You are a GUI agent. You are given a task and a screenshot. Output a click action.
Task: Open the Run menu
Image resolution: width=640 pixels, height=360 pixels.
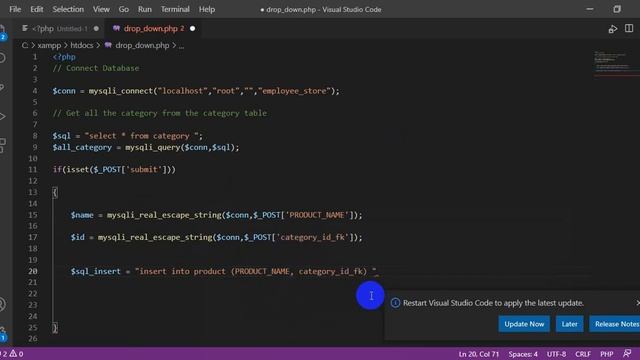[x=144, y=9]
